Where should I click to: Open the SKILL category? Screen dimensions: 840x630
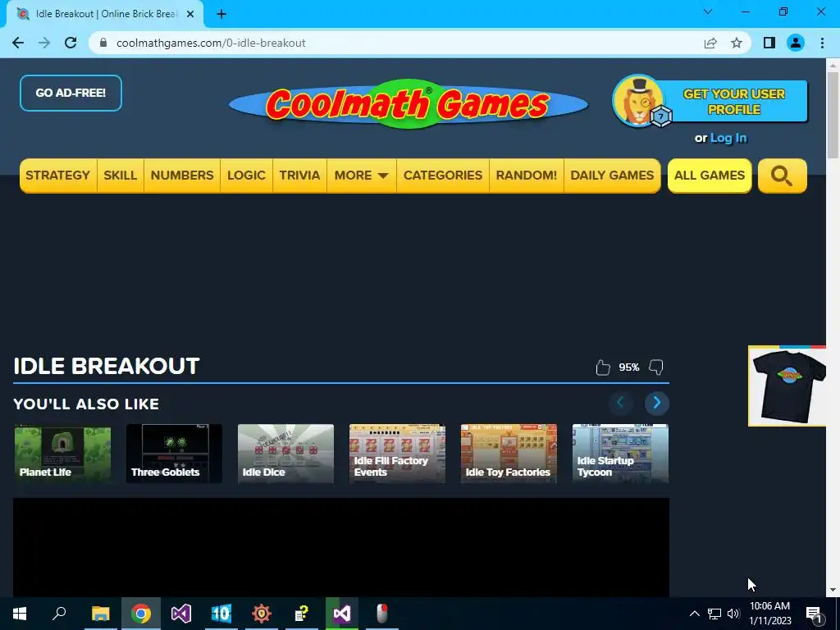[120, 176]
